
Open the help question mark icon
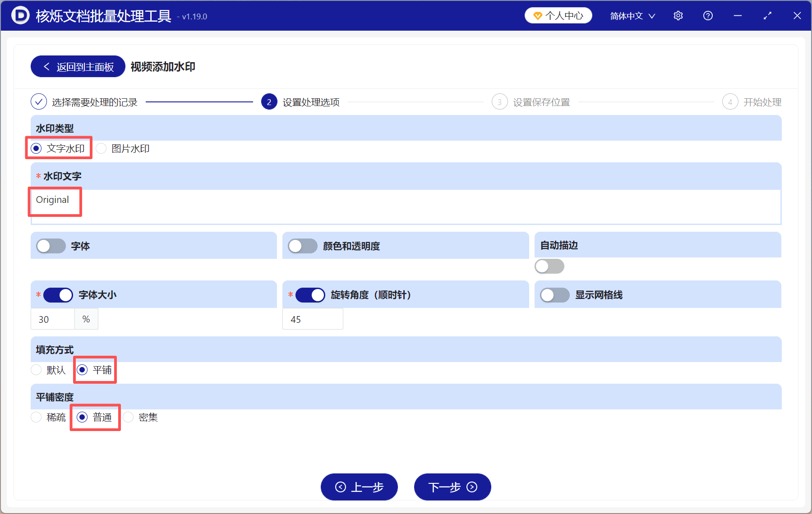(708, 15)
